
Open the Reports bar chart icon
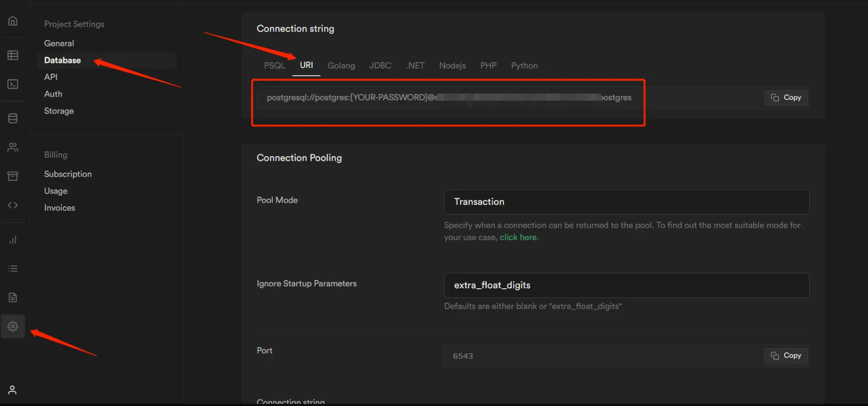13,240
